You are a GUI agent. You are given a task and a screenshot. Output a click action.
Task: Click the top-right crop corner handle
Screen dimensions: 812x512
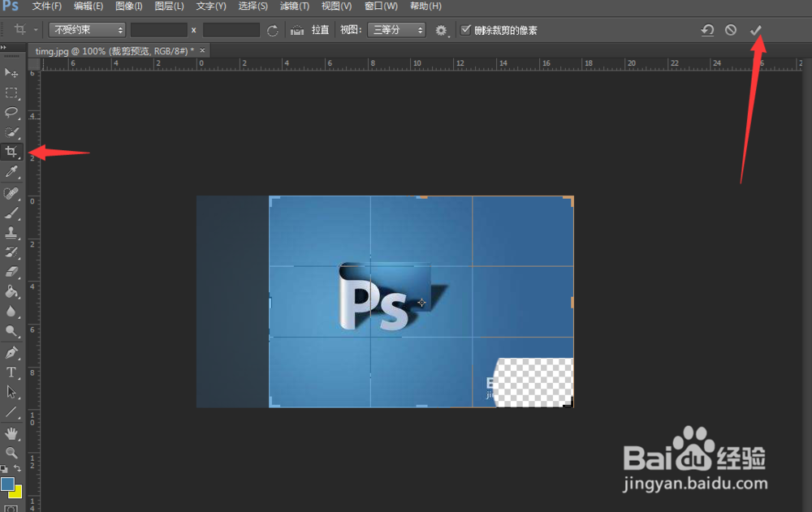pos(571,200)
